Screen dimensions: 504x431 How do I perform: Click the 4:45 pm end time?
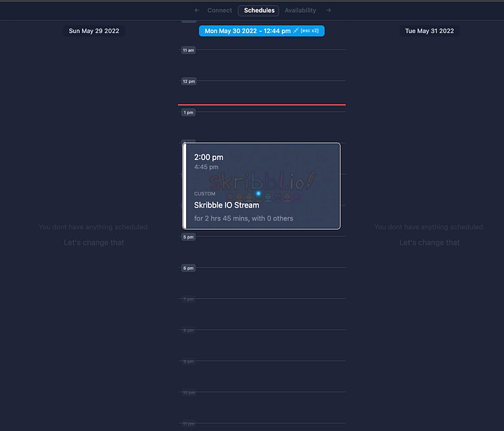[206, 167]
